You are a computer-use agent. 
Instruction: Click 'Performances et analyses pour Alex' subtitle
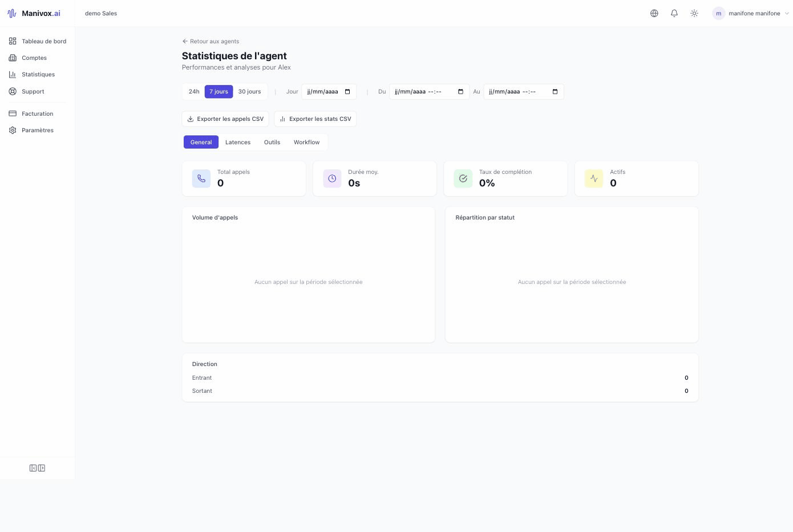point(236,67)
